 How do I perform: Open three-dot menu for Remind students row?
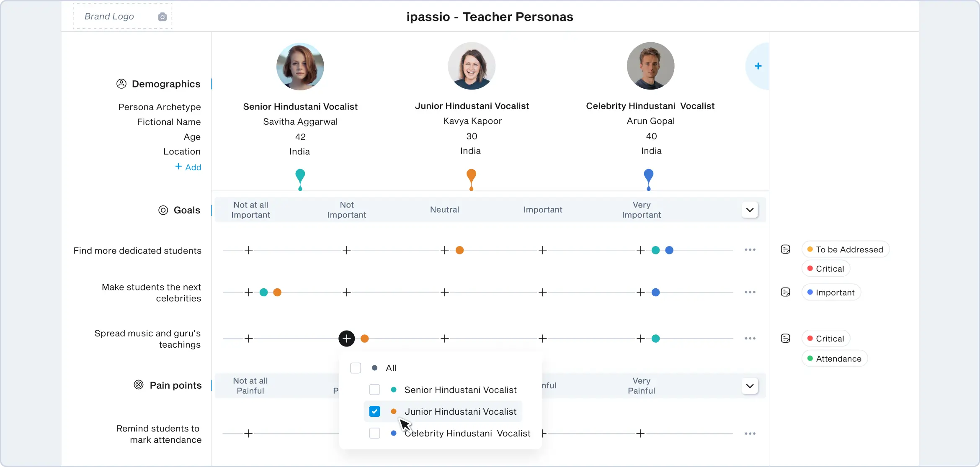(750, 434)
